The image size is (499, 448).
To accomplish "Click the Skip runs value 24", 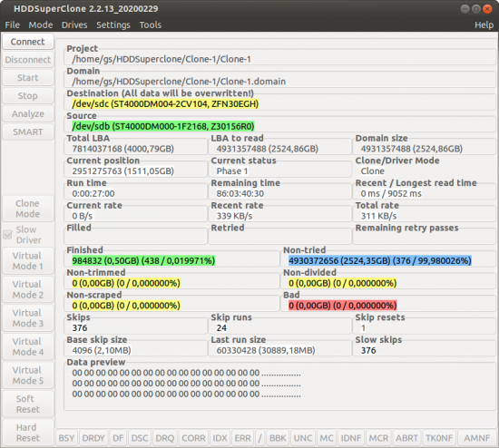I will [x=221, y=327].
